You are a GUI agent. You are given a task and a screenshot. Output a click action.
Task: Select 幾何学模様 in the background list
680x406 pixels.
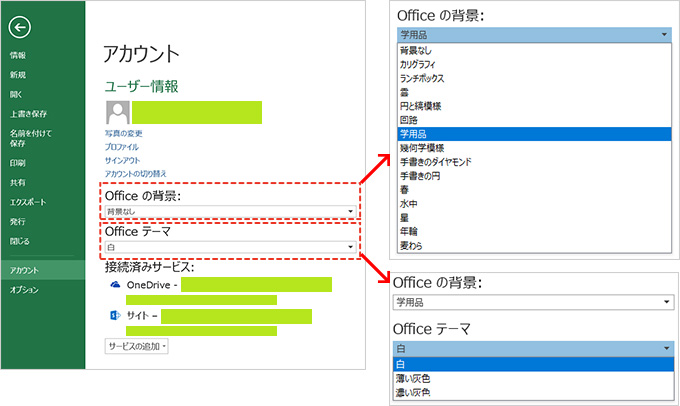(534, 148)
